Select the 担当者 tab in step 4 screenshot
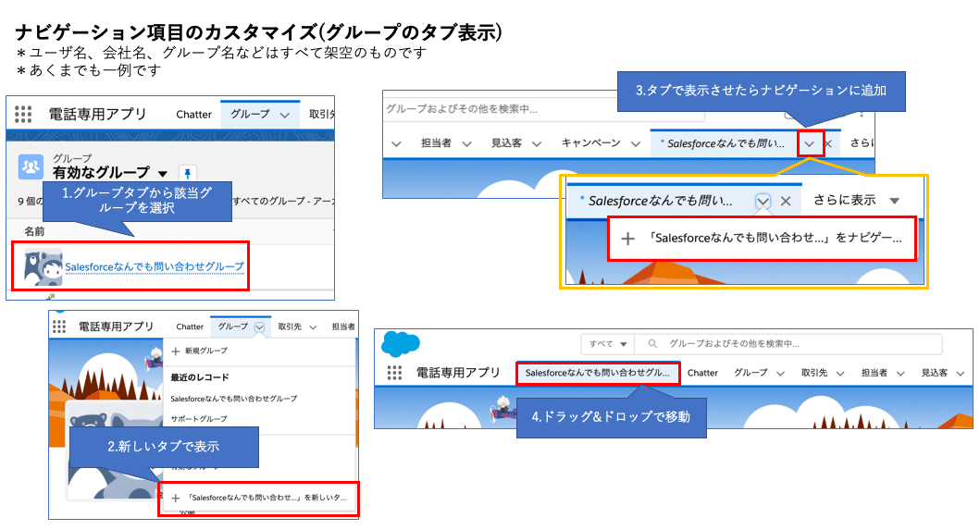 [x=875, y=373]
